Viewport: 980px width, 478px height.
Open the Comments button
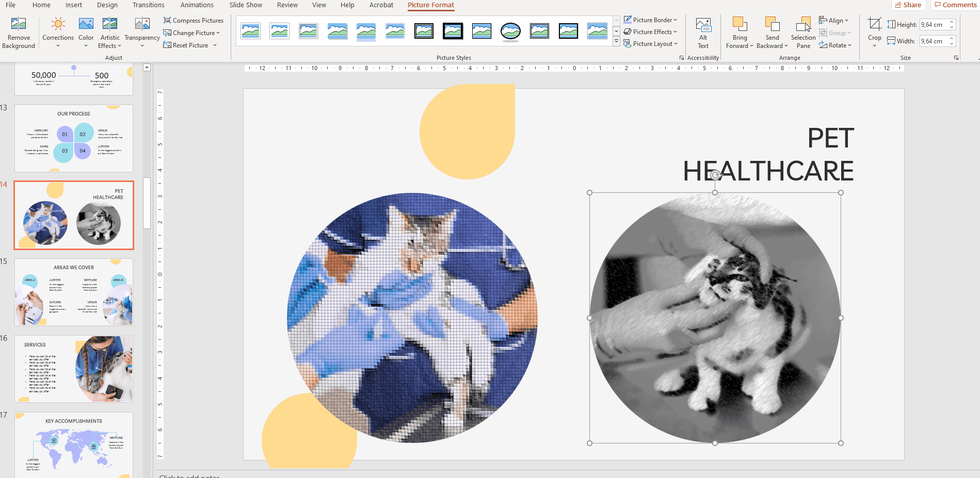[955, 5]
